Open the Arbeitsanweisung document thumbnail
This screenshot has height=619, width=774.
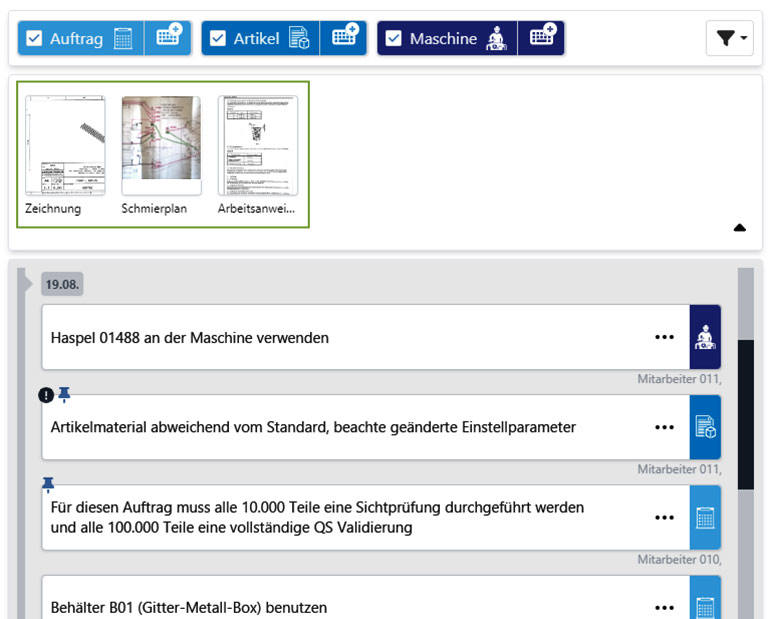point(258,146)
